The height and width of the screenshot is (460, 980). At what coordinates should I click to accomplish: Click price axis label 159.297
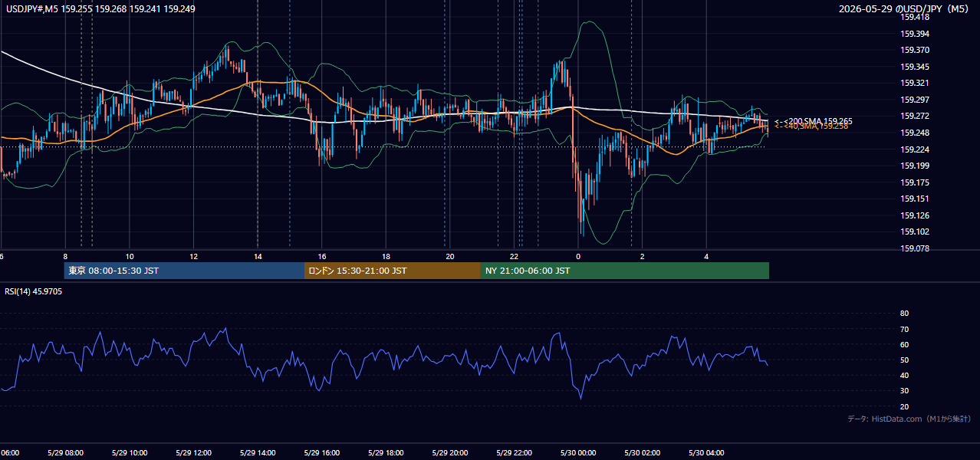(x=915, y=100)
